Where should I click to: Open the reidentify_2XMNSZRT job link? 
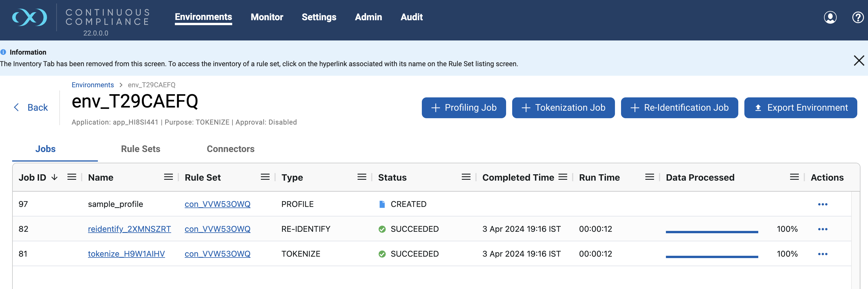coord(129,229)
